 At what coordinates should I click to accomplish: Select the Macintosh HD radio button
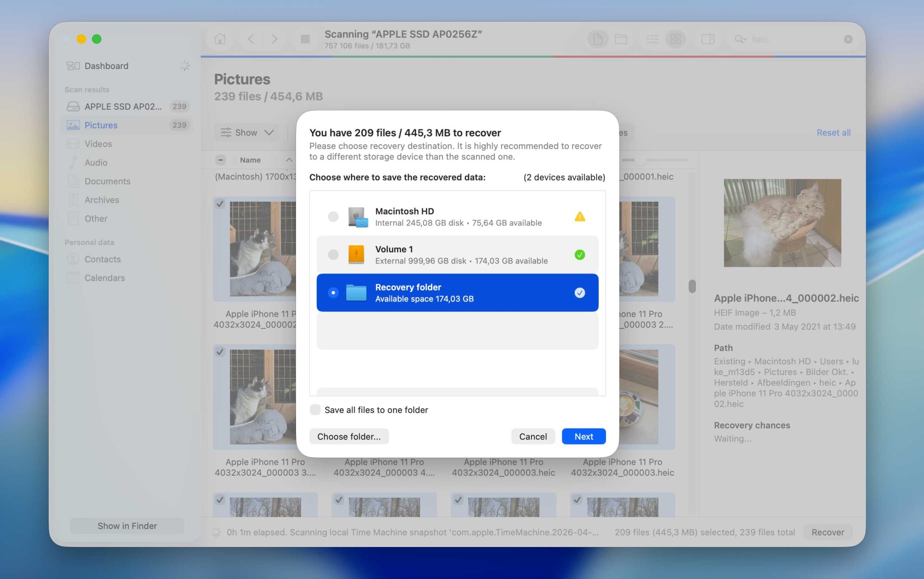(333, 217)
